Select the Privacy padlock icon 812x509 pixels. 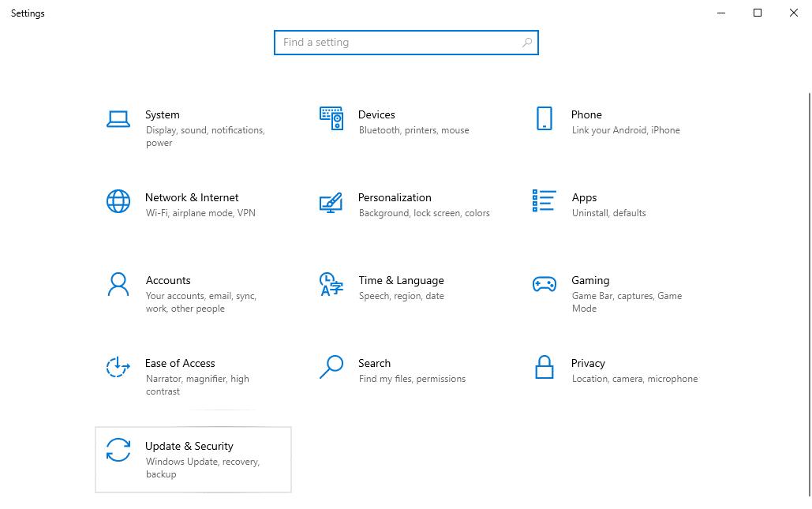[x=544, y=367]
